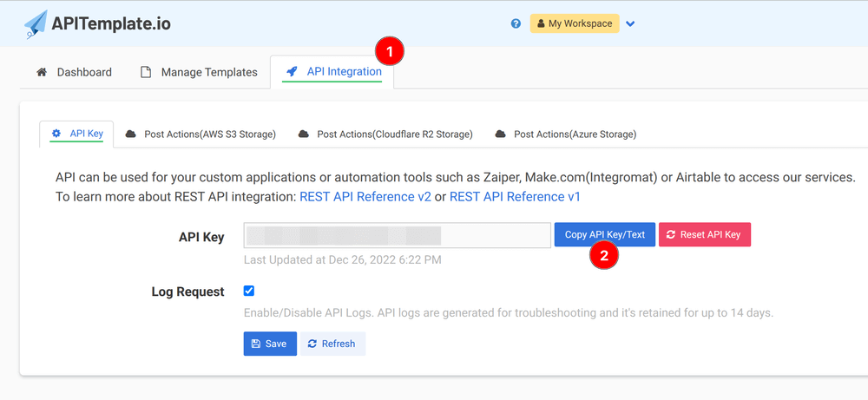Open help via the blue question mark icon
868x400 pixels.
516,23
